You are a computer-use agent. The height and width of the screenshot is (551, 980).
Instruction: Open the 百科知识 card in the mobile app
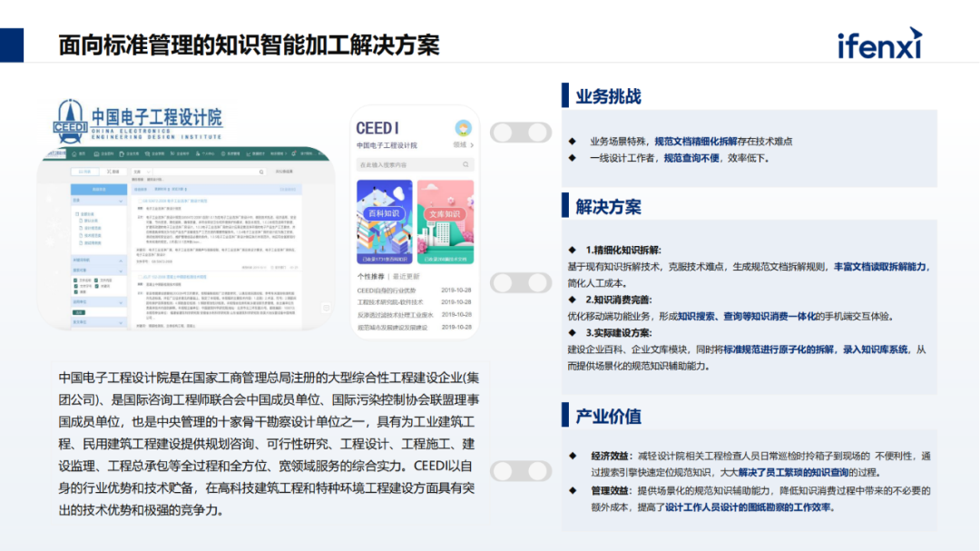coord(385,221)
